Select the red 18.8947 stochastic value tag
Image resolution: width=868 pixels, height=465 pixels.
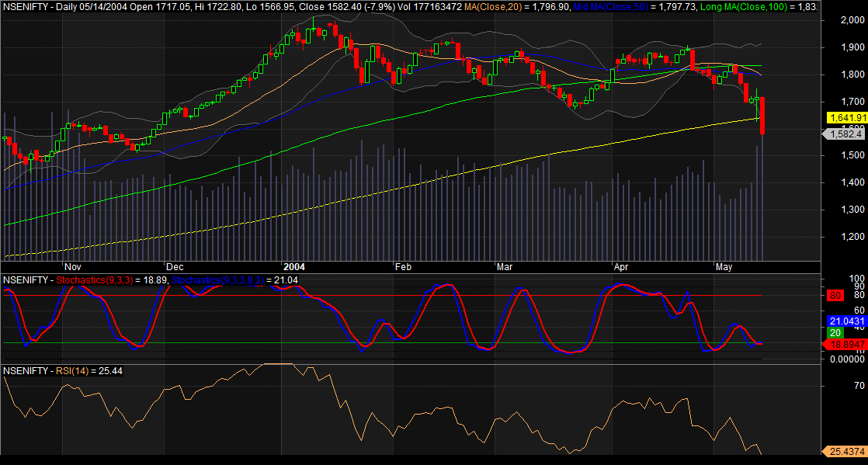845,345
